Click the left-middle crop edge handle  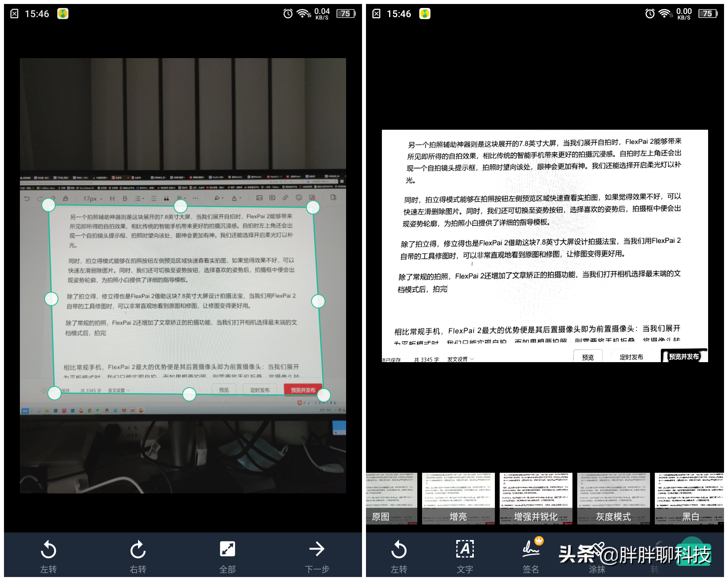[x=51, y=299]
